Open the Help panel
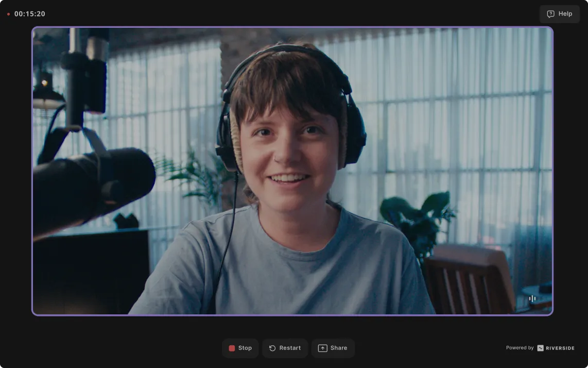This screenshot has width=588, height=368. point(559,14)
